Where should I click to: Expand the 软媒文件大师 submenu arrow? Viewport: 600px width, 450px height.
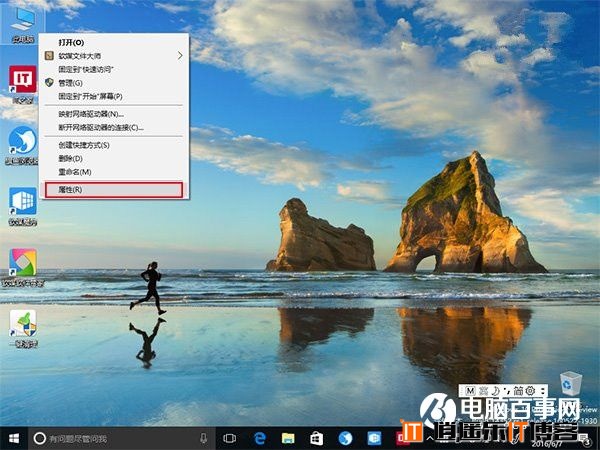click(x=180, y=56)
